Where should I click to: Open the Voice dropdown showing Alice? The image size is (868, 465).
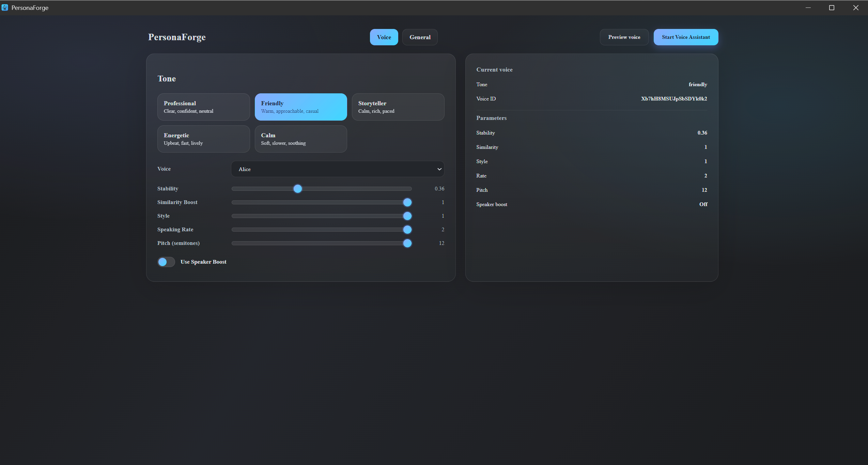[x=337, y=169]
